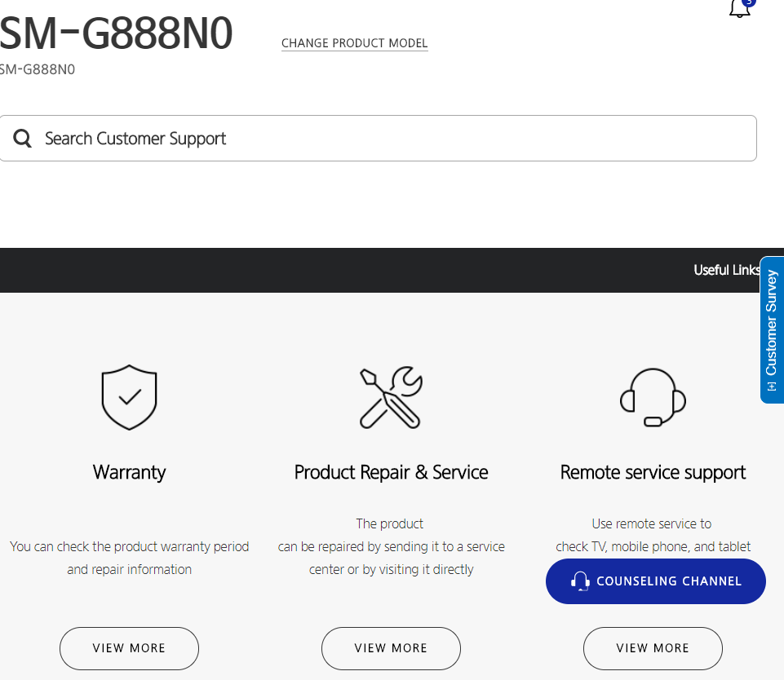The width and height of the screenshot is (784, 680).
Task: Click View More under Remote service support
Action: [653, 648]
